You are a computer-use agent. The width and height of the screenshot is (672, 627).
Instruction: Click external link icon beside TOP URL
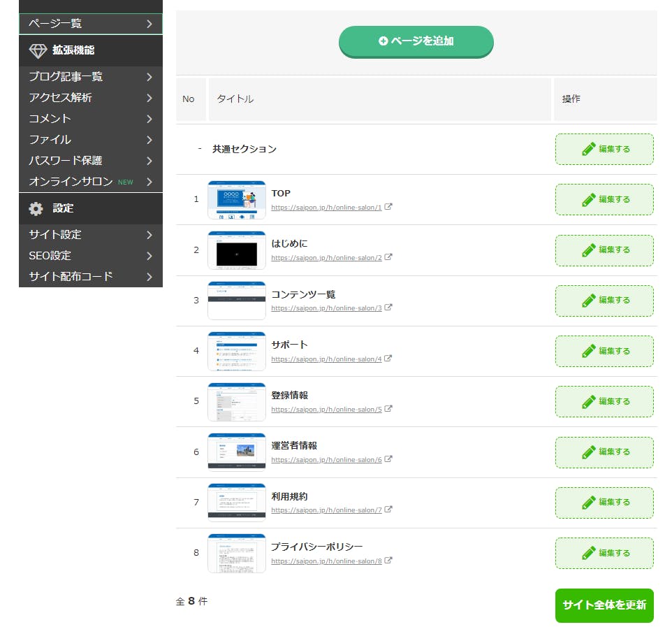[x=388, y=207]
